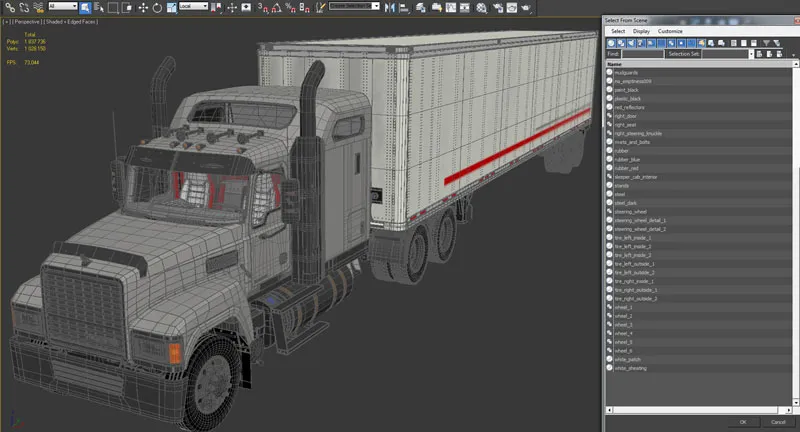
Task: Click the Mirror tool icon
Action: tap(388, 6)
